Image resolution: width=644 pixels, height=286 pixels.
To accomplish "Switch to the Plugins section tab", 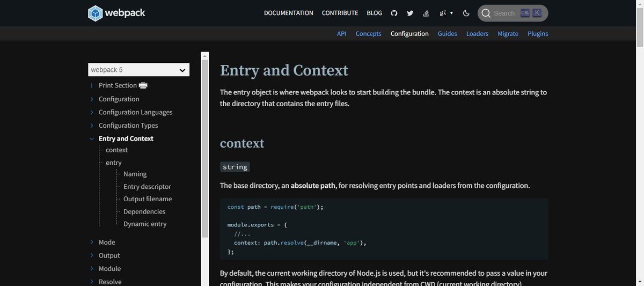I will (538, 33).
